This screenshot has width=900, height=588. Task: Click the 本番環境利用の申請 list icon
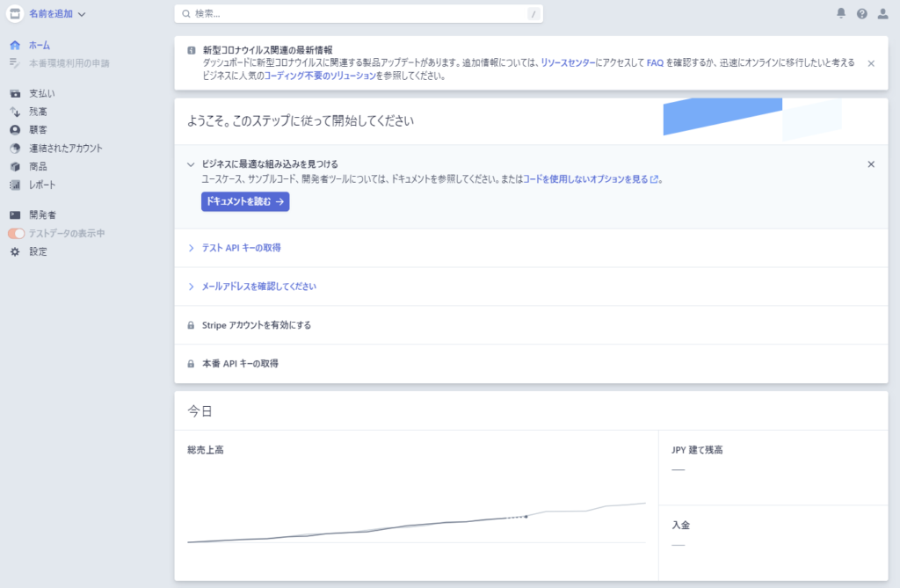coord(15,63)
